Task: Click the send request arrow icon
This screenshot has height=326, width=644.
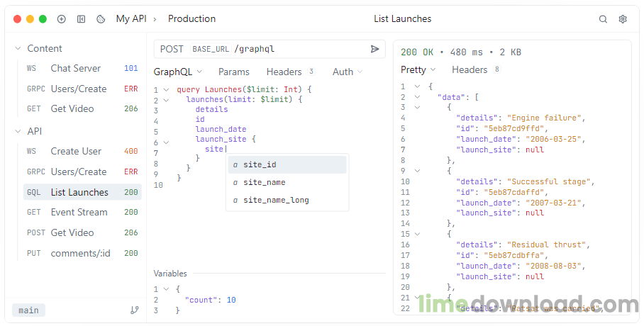Action: click(x=374, y=49)
